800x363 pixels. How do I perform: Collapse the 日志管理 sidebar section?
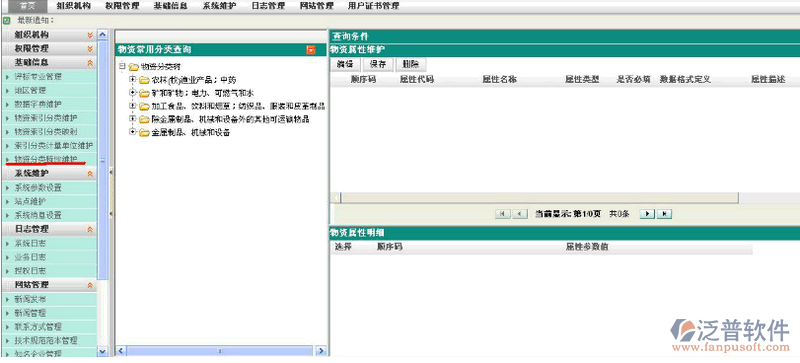tap(90, 230)
